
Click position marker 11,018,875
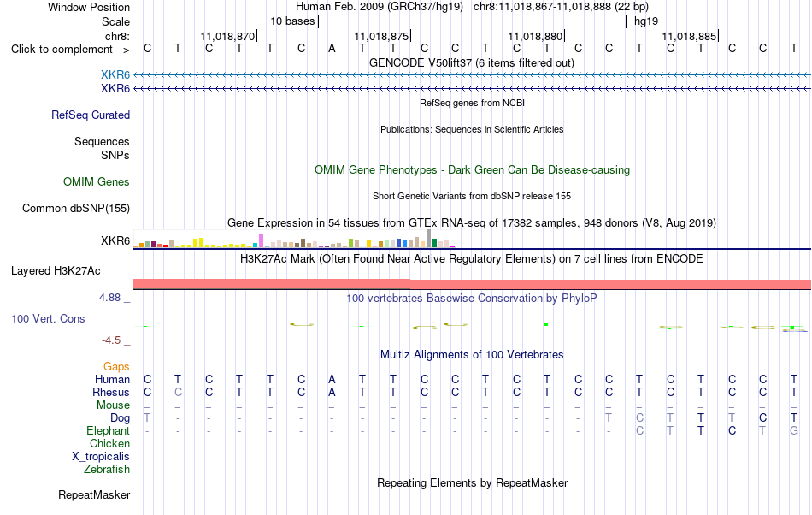coord(382,36)
